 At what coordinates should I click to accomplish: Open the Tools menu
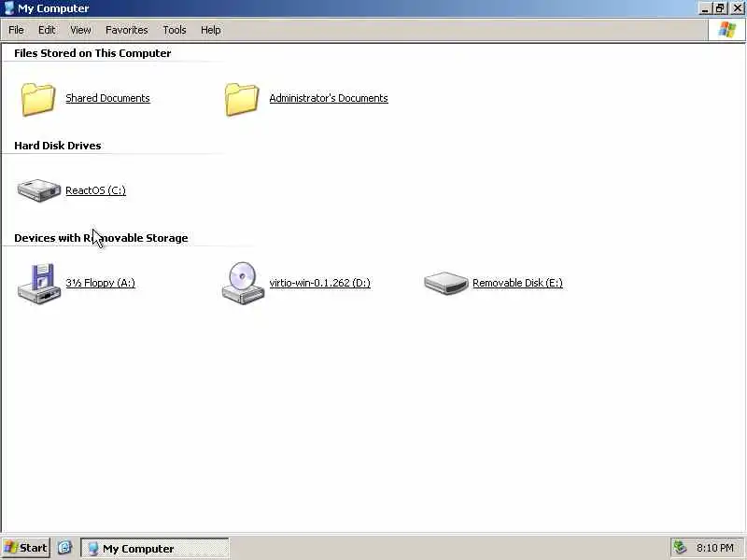point(175,30)
